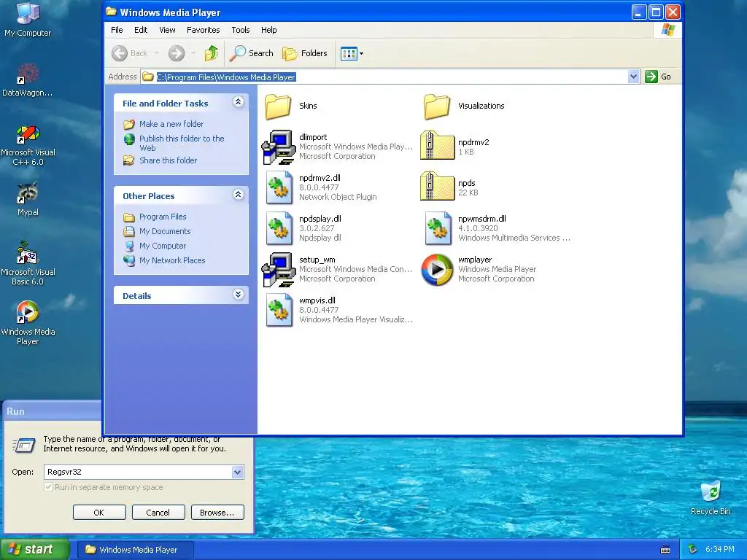Click Cancel in the Run dialog
The width and height of the screenshot is (747, 560).
coord(158,513)
